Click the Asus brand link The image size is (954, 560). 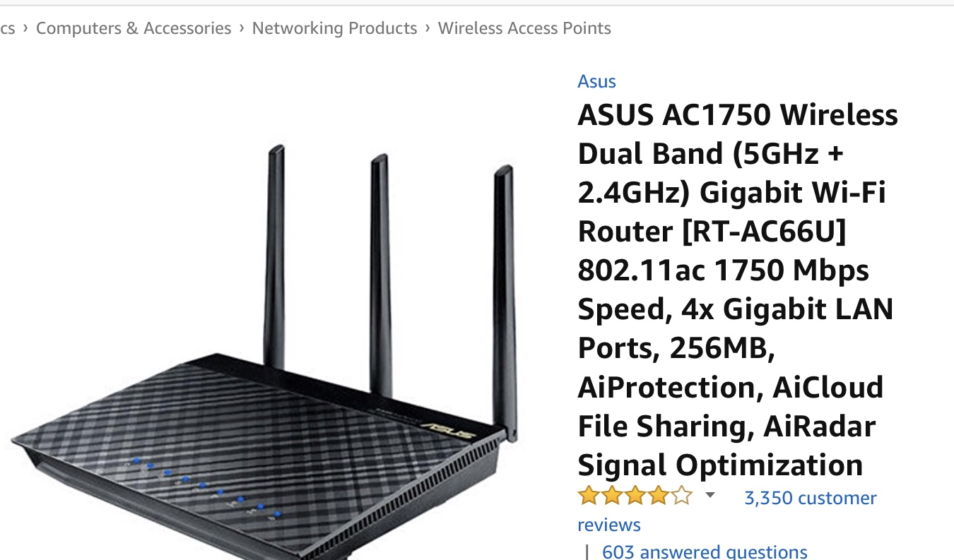pyautogui.click(x=596, y=81)
